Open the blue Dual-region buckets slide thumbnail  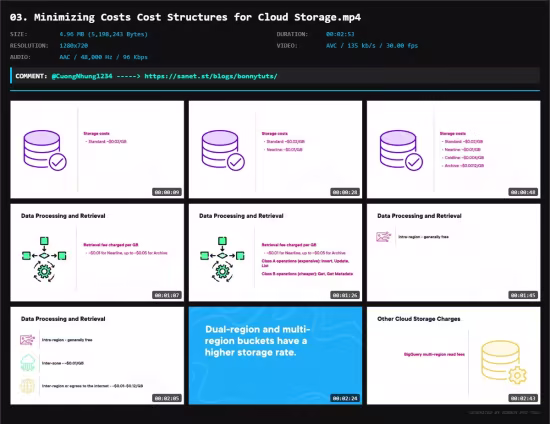275,356
